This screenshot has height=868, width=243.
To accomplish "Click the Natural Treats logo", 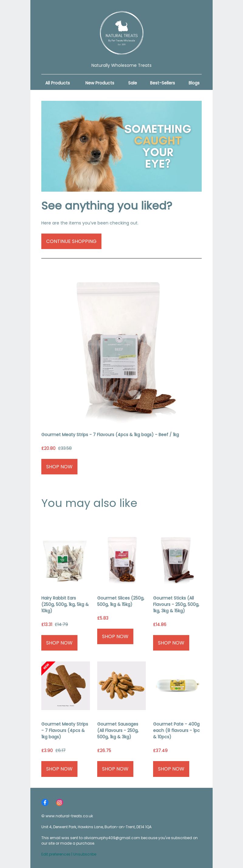I will pos(121,33).
